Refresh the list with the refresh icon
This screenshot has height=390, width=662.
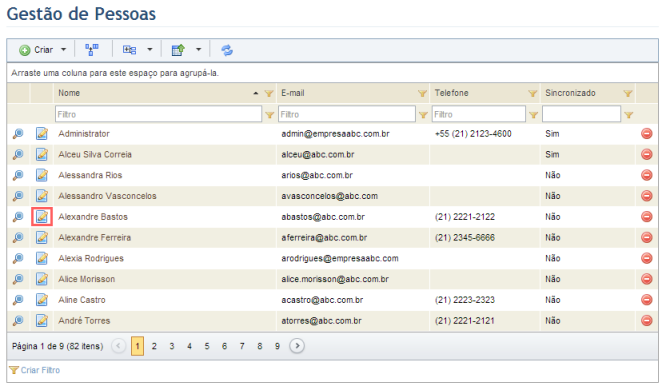(x=227, y=50)
